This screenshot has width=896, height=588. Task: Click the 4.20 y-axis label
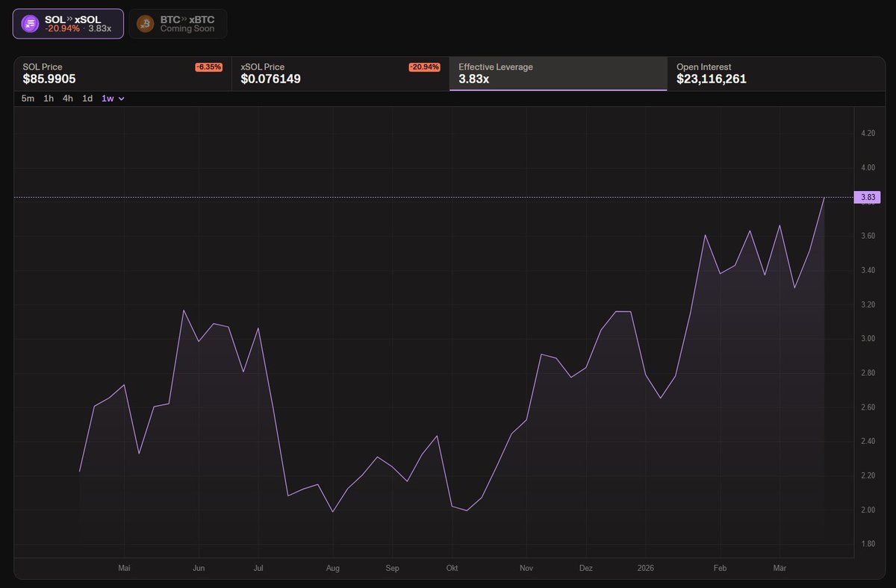click(x=868, y=134)
